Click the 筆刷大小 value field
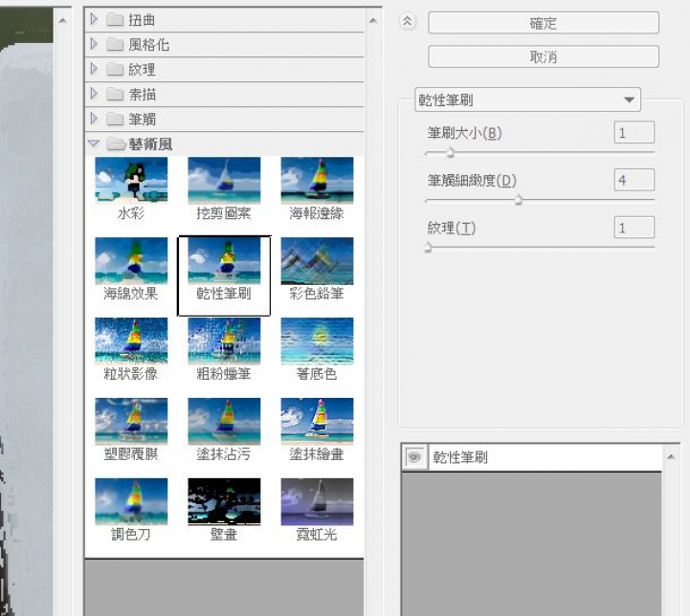Image resolution: width=690 pixels, height=616 pixels. coord(634,132)
